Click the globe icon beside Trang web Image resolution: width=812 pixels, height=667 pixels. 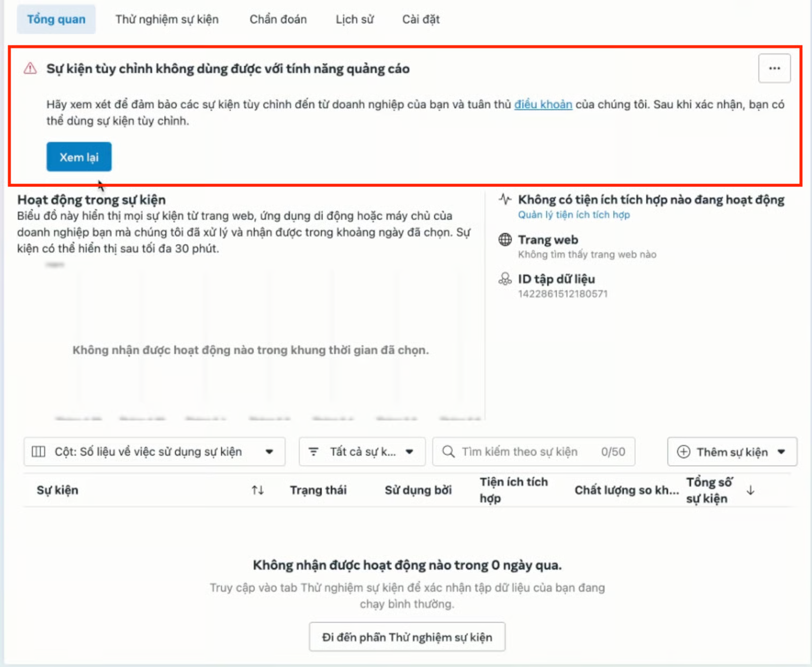click(505, 240)
